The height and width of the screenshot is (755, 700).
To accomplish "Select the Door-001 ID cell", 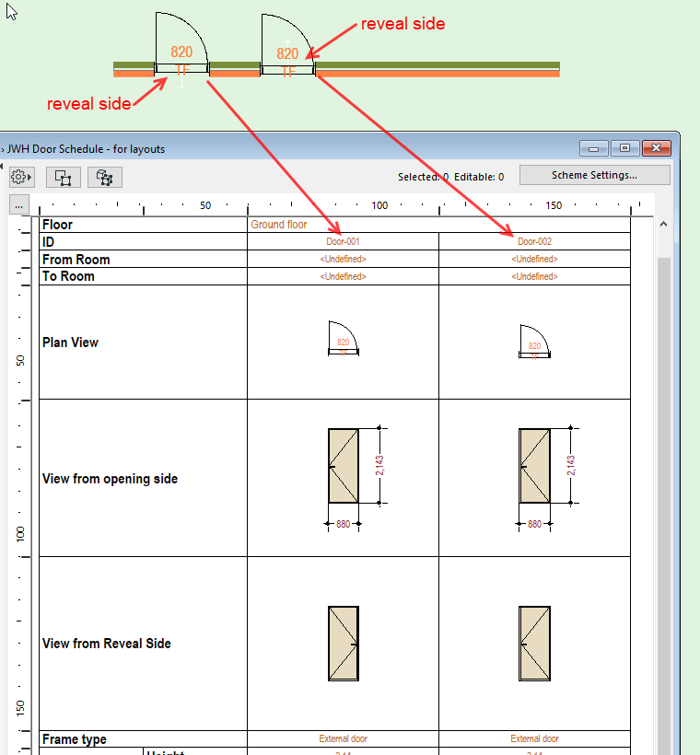I will pyautogui.click(x=343, y=241).
